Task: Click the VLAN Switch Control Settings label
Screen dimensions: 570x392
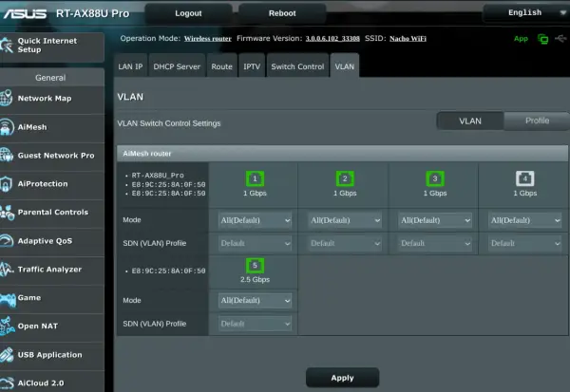Action: click(169, 123)
